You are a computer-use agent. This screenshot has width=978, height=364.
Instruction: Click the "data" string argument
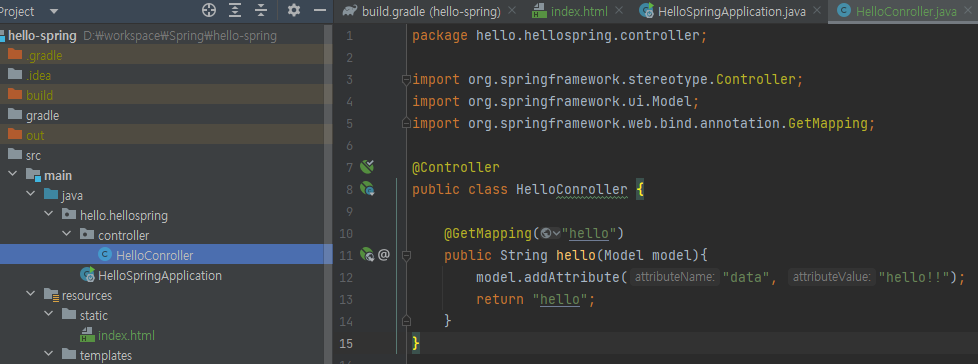coord(745,277)
